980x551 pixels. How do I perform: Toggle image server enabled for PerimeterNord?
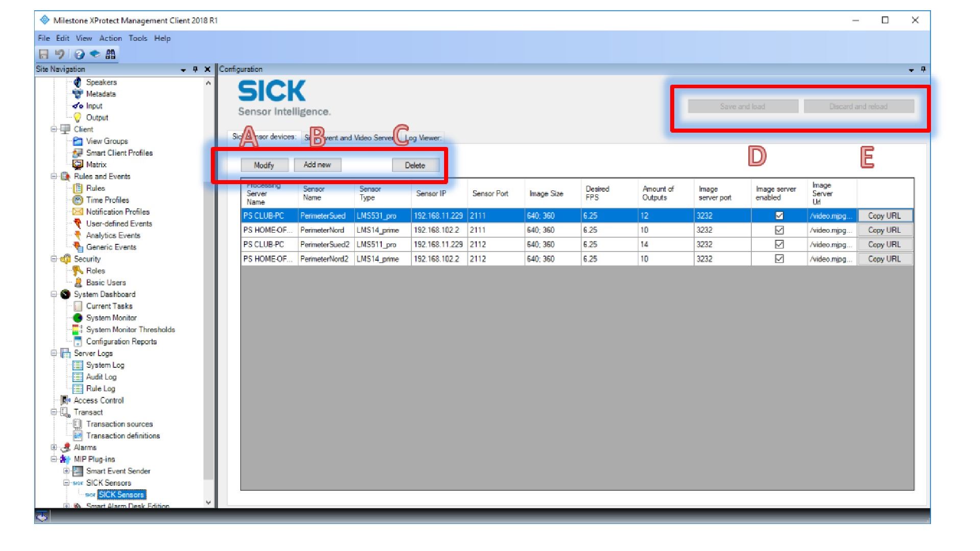tap(779, 230)
